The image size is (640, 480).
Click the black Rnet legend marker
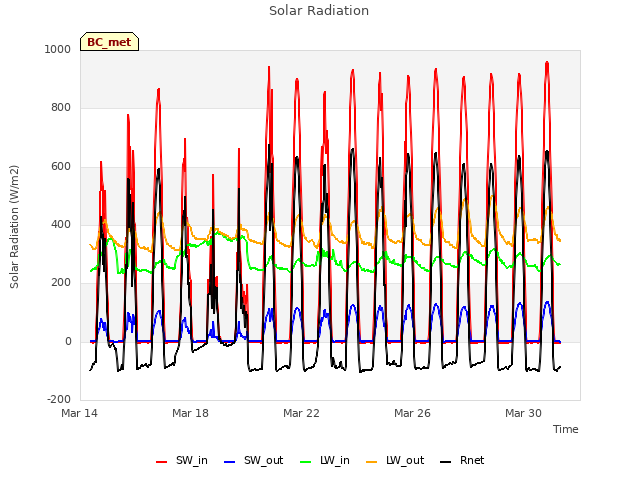coord(446,462)
